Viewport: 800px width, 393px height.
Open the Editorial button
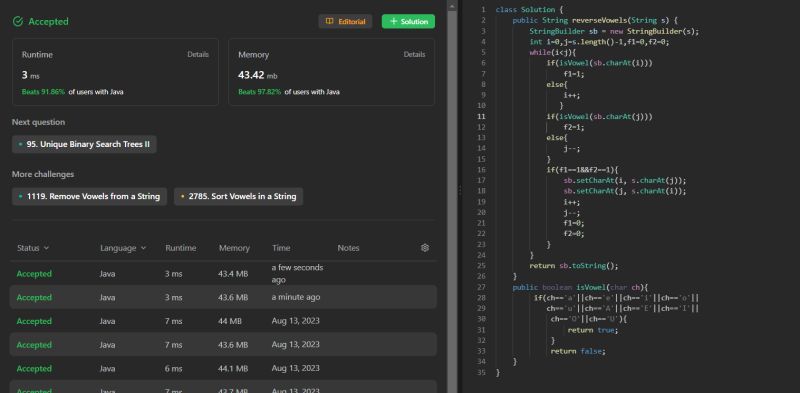click(x=345, y=21)
